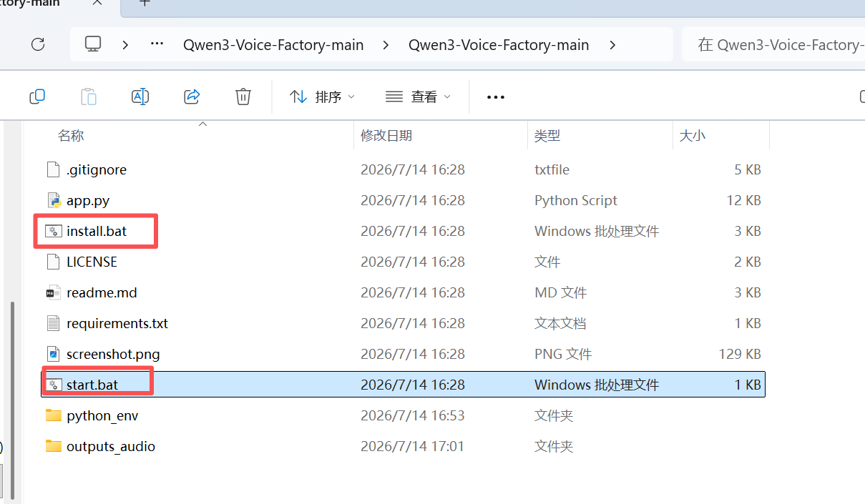Click the python_env folder icon

[x=53, y=415]
